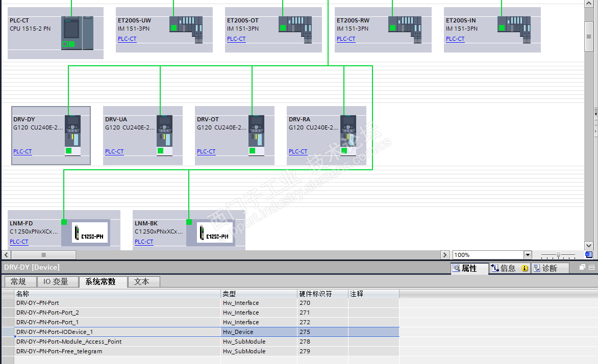Viewport: 598px width, 364px height.
Task: Select the ET200S-OT station image
Action: click(295, 30)
